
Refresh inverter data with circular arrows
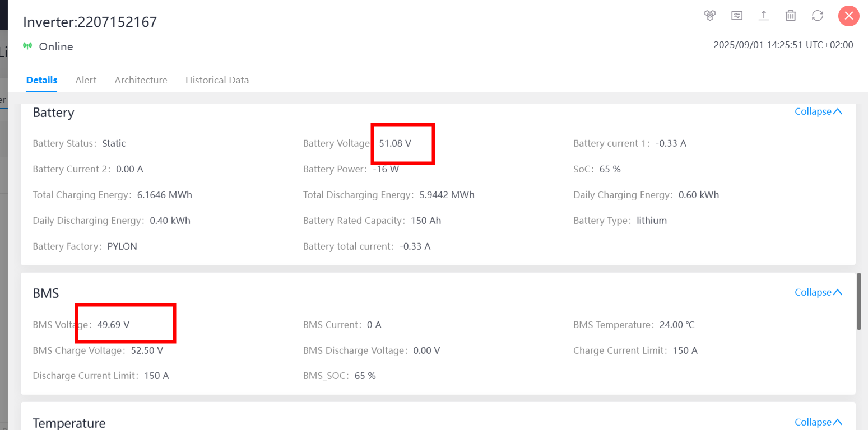[818, 16]
